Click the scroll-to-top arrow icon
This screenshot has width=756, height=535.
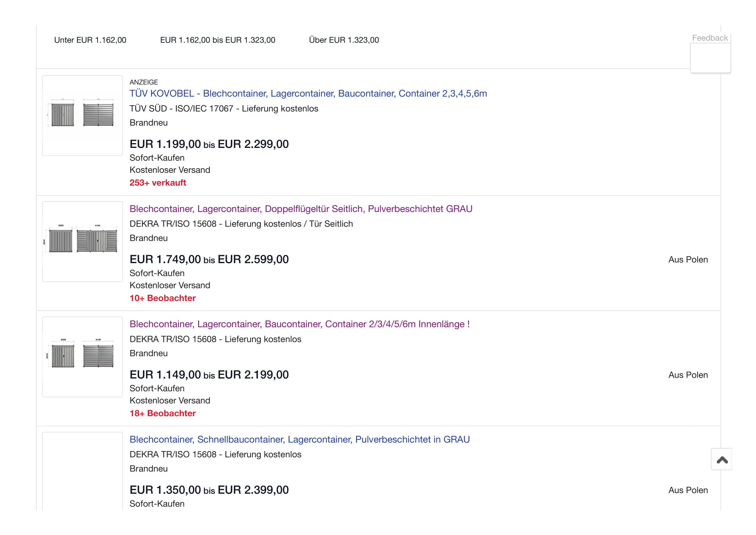[721, 460]
